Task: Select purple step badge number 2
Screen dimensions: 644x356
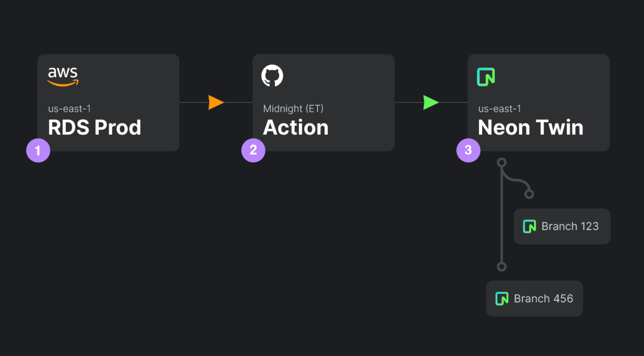Action: (253, 150)
